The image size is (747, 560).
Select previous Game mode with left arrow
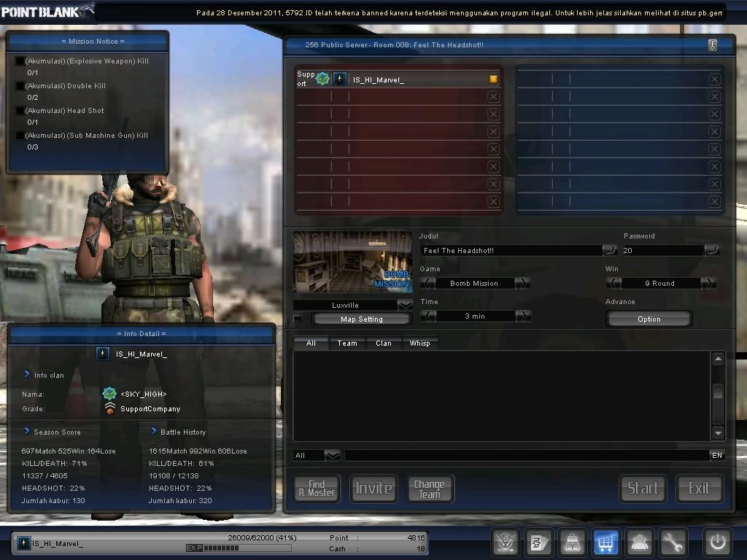[427, 284]
